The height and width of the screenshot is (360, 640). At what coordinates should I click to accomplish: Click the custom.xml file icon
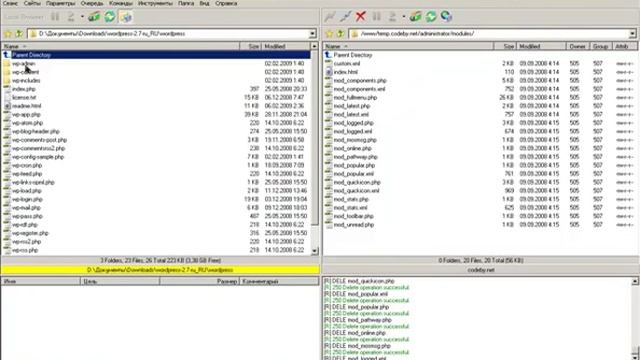click(329, 64)
